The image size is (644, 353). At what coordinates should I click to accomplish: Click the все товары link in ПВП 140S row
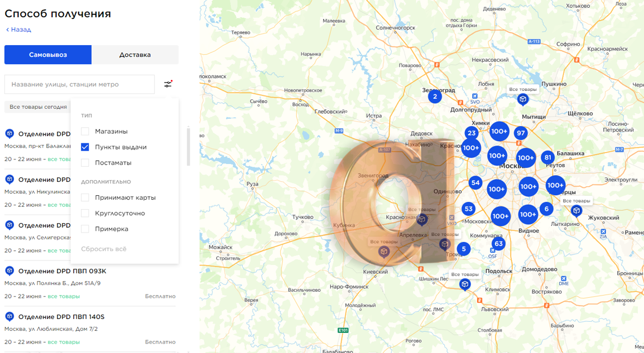click(64, 342)
